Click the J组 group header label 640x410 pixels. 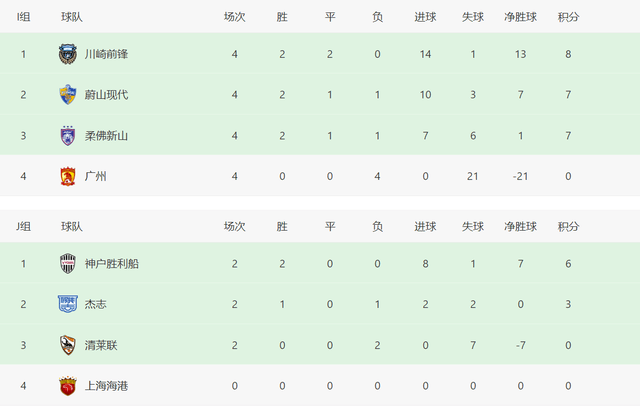pyautogui.click(x=23, y=226)
